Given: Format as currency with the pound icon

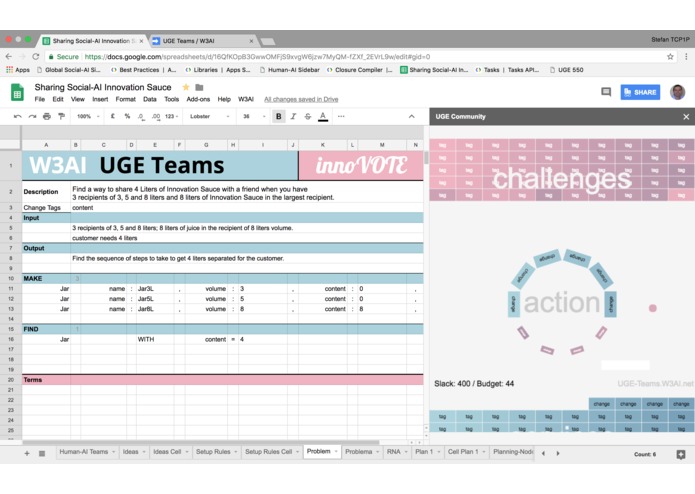Looking at the screenshot, I should (x=113, y=117).
